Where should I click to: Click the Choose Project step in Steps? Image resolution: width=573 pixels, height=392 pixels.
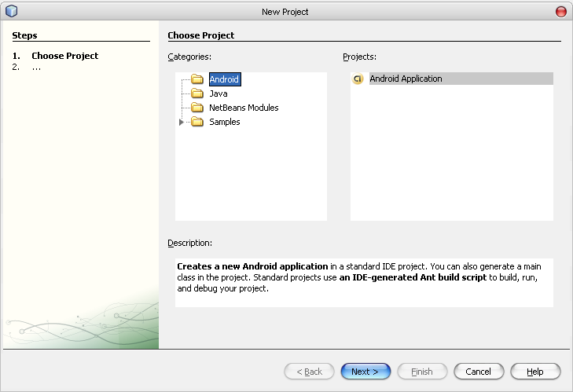pos(64,56)
